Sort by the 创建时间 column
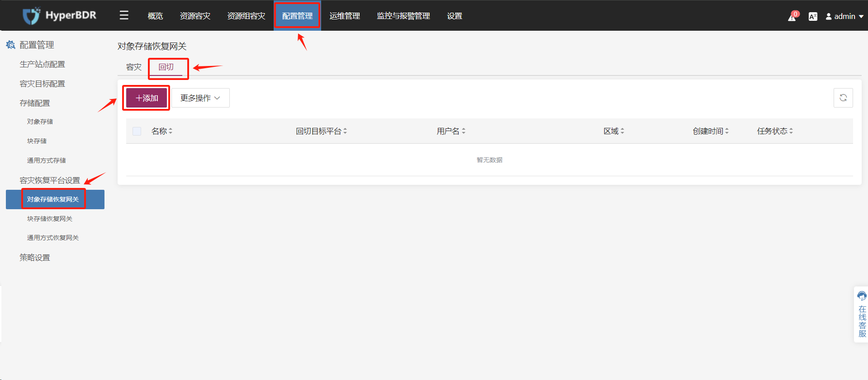Viewport: 868px width, 380px height. click(711, 131)
